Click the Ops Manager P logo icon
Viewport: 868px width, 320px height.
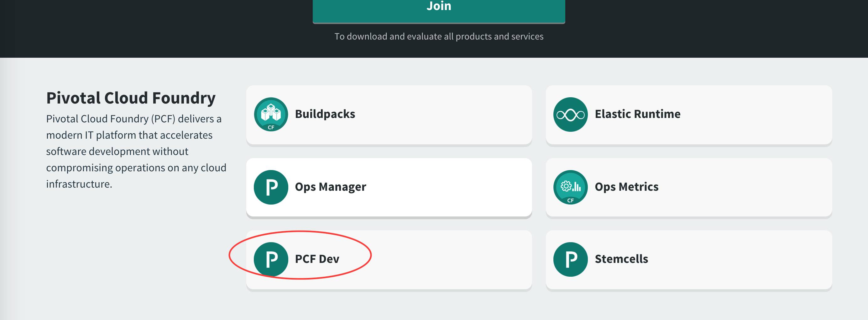tap(271, 187)
